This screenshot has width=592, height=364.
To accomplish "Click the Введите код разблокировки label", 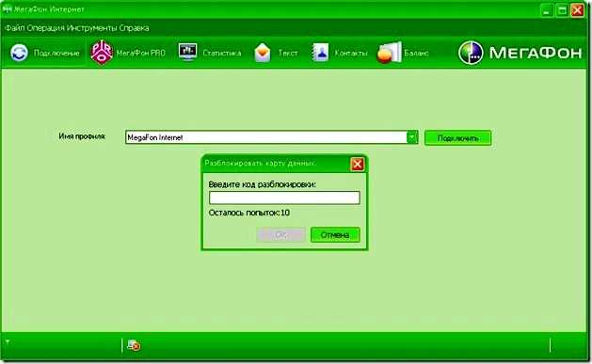I will [262, 184].
